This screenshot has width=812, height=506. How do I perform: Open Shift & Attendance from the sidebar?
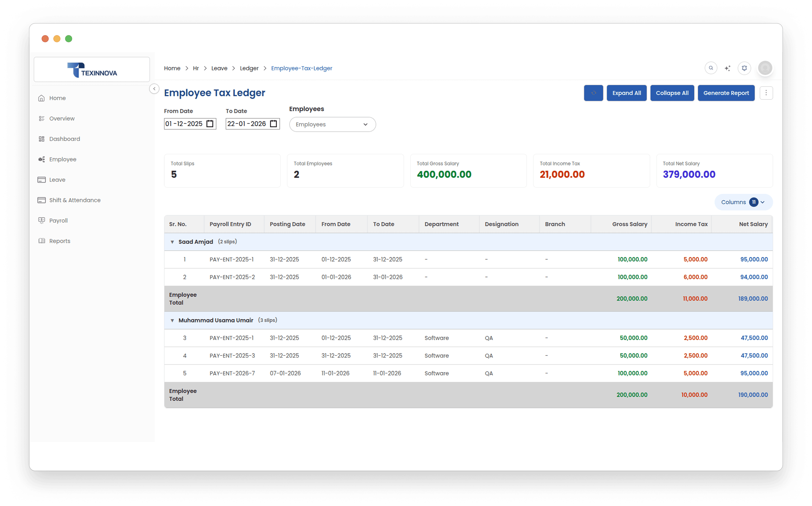(x=75, y=200)
